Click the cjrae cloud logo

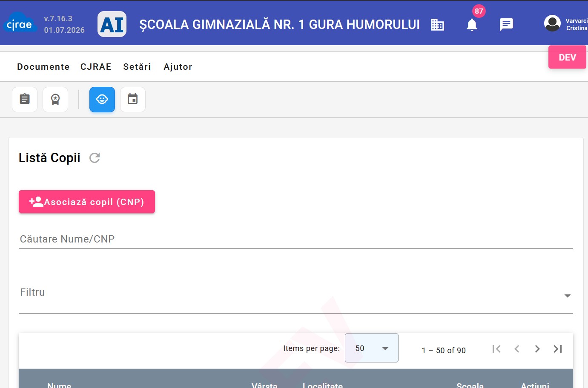point(20,23)
